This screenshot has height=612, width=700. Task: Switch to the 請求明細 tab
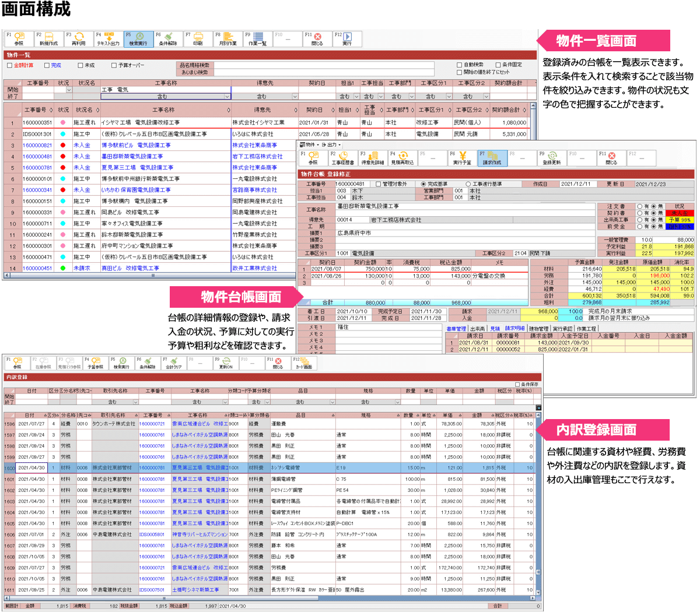pos(514,329)
